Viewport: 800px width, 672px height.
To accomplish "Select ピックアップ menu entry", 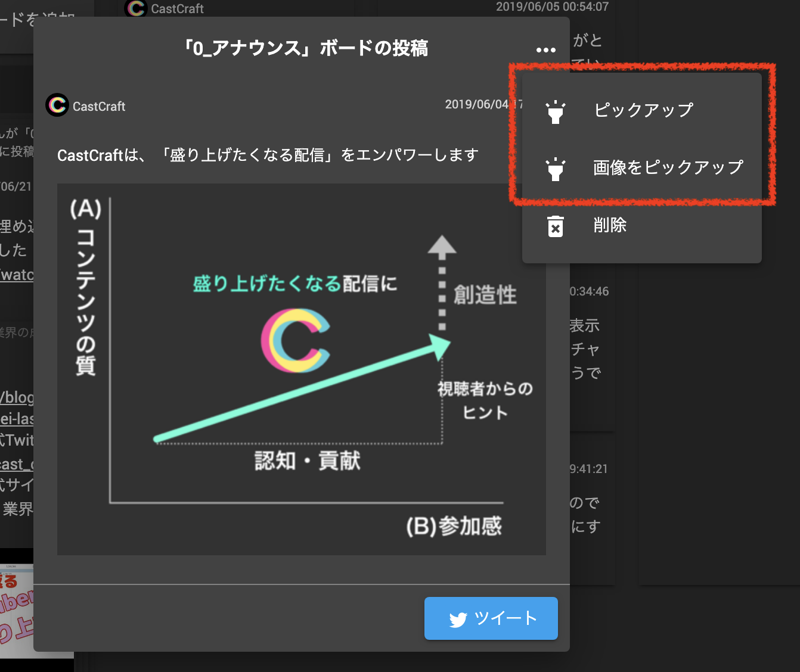I will click(x=642, y=111).
